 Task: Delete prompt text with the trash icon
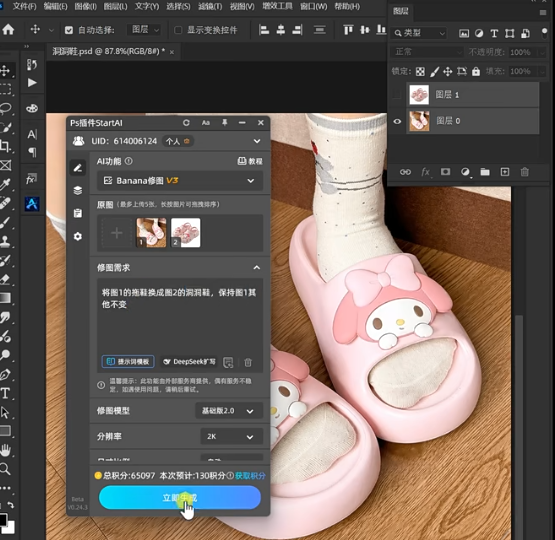248,362
